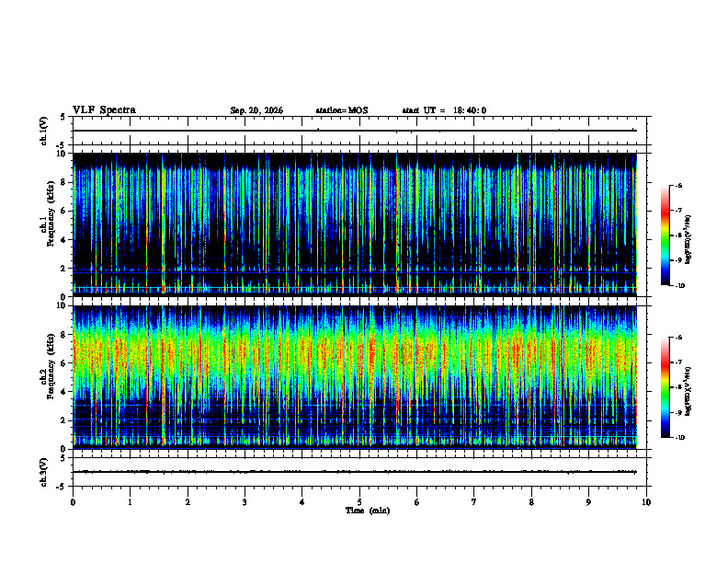The height and width of the screenshot is (563, 728).
Task: Click the -10 label on lower color scale
Action: pos(679,438)
